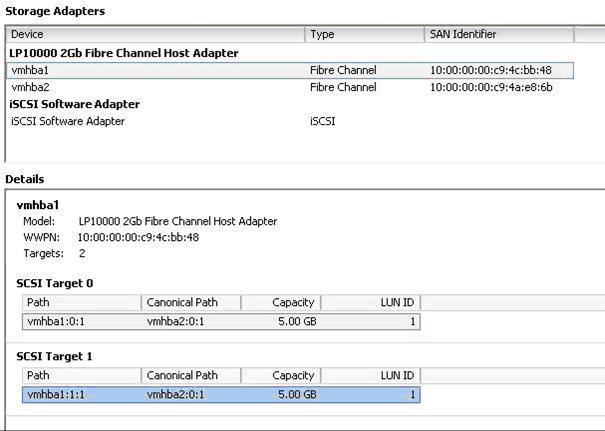The width and height of the screenshot is (605, 431).
Task: Click Canonical Path header under SCSI Target 0
Action: pyautogui.click(x=182, y=302)
